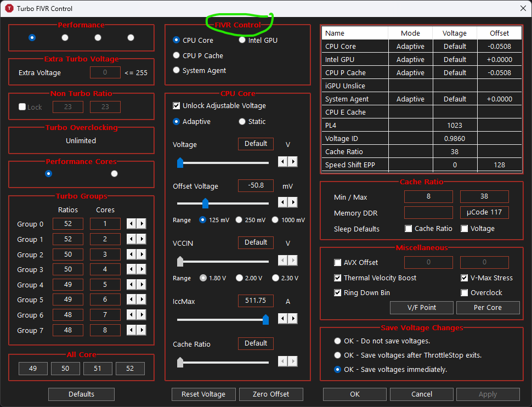Select OK - Do not save voltages
The height and width of the screenshot is (407, 532).
338,341
